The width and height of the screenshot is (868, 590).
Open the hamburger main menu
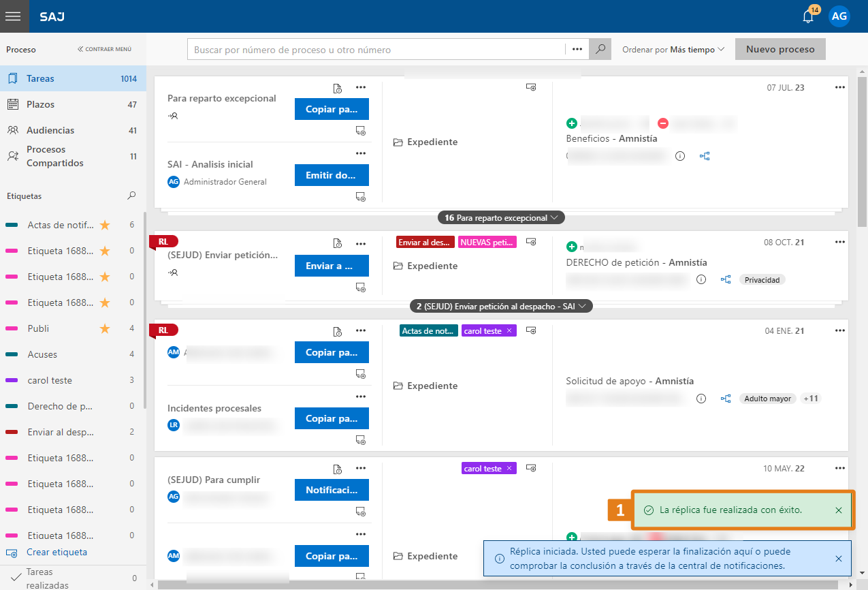pos(14,16)
